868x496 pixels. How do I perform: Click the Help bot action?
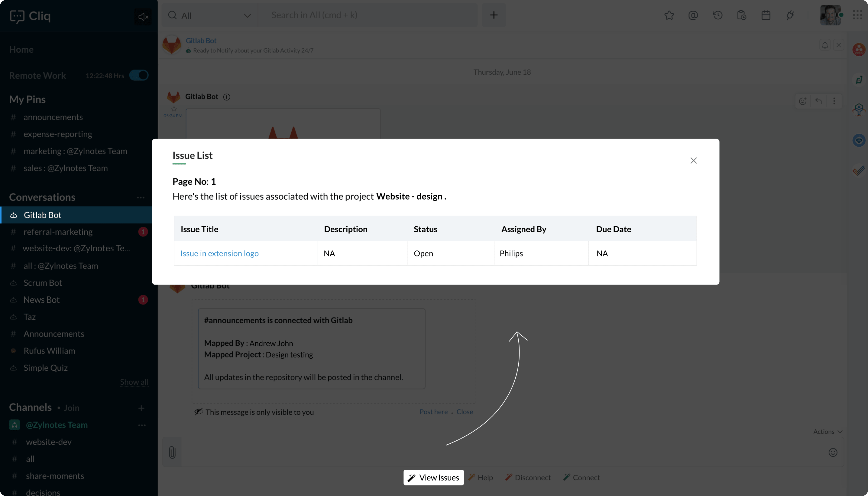[480, 478]
